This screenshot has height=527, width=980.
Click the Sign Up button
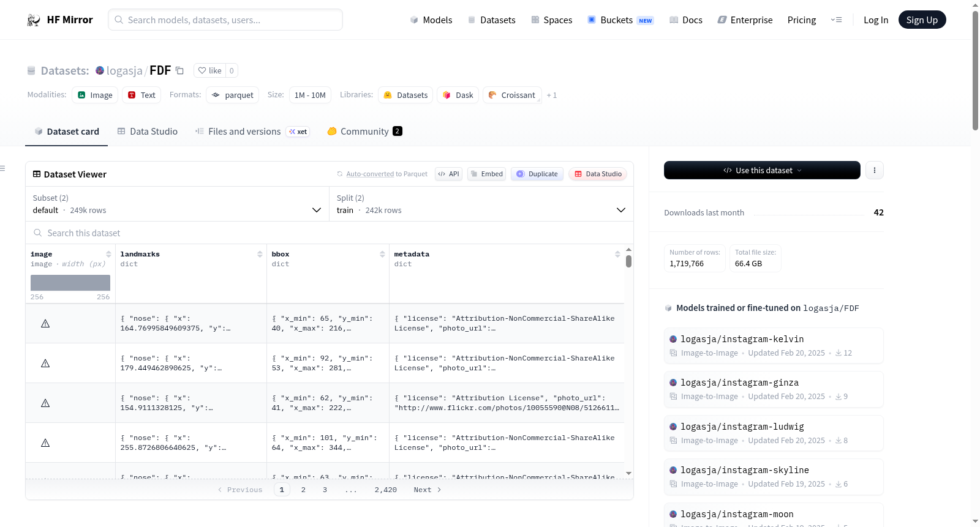point(922,20)
